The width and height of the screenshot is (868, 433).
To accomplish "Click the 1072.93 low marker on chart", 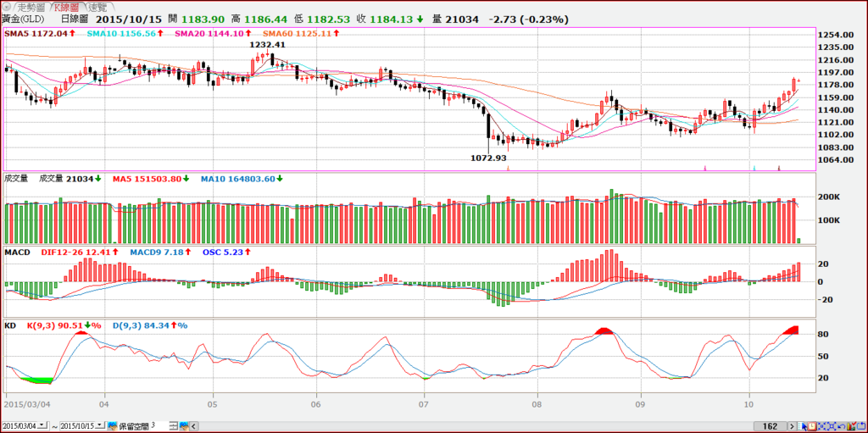I will [x=488, y=158].
